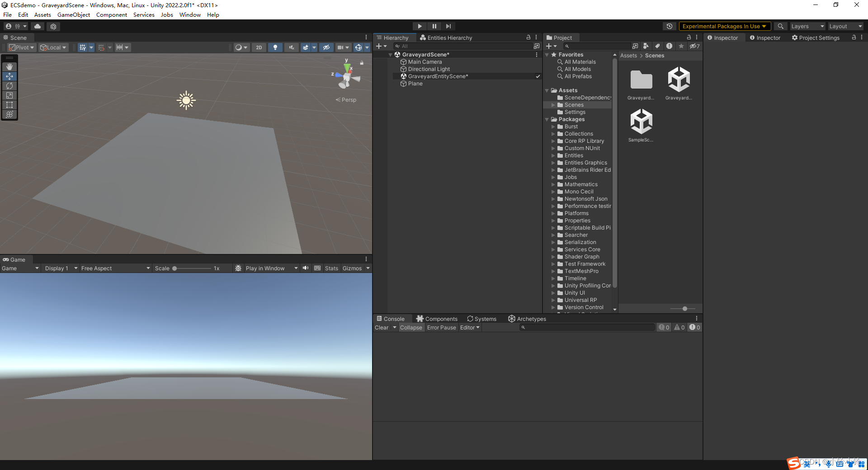This screenshot has height=470, width=868.
Task: Toggle Scene gizmos display
Action: (359, 47)
